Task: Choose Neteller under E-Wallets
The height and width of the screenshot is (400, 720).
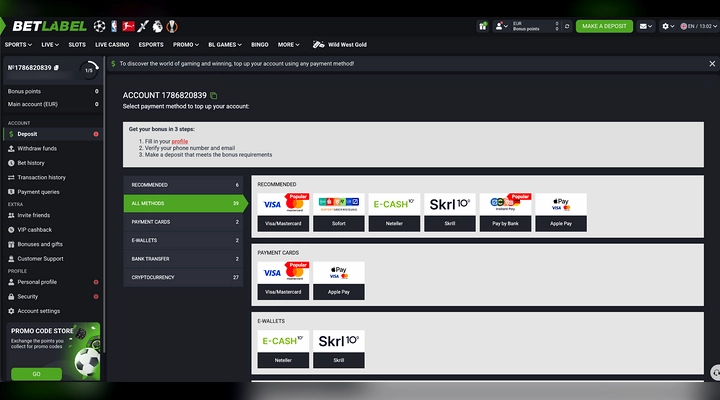Action: pyautogui.click(x=283, y=349)
